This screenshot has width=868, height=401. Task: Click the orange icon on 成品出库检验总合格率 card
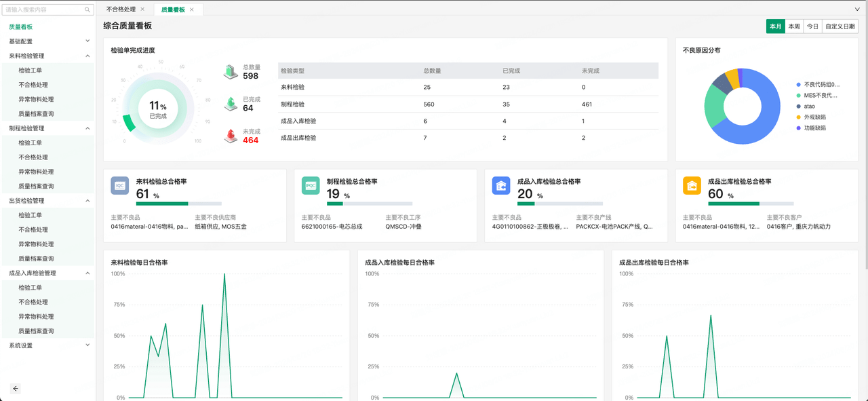coord(692,185)
